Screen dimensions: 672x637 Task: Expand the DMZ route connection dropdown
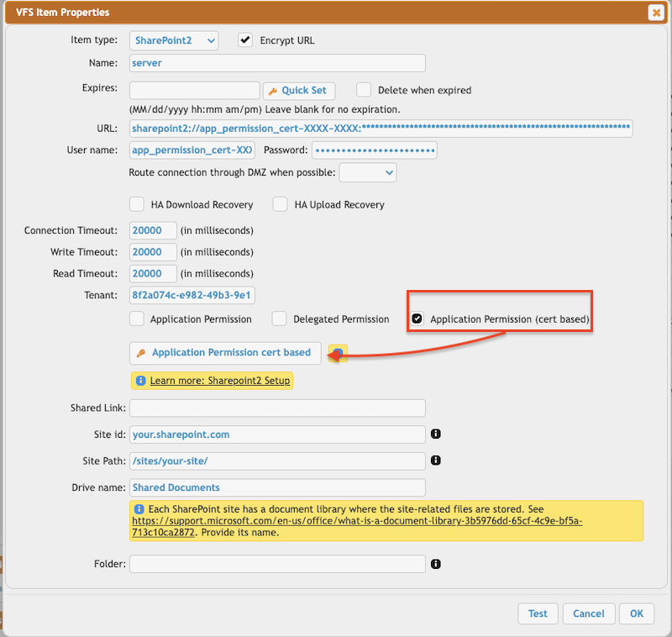(368, 172)
